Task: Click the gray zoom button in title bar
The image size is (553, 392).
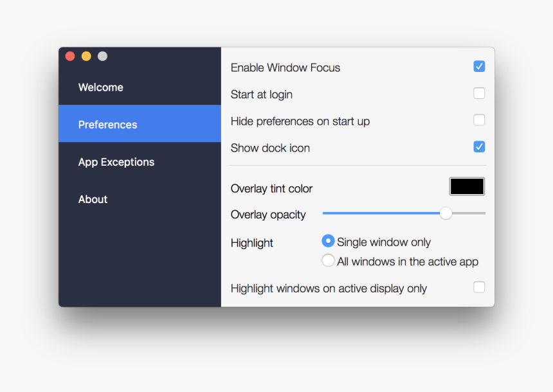Action: pos(102,57)
